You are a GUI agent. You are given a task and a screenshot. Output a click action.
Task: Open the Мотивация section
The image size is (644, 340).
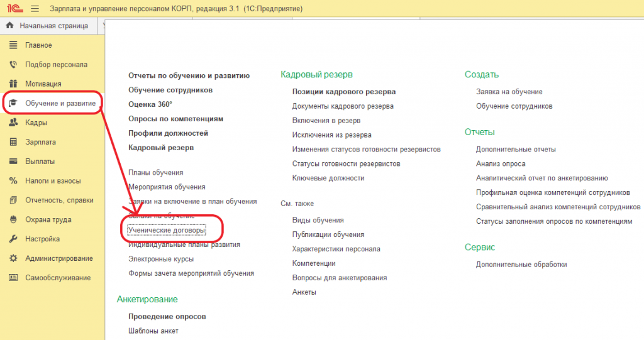43,84
